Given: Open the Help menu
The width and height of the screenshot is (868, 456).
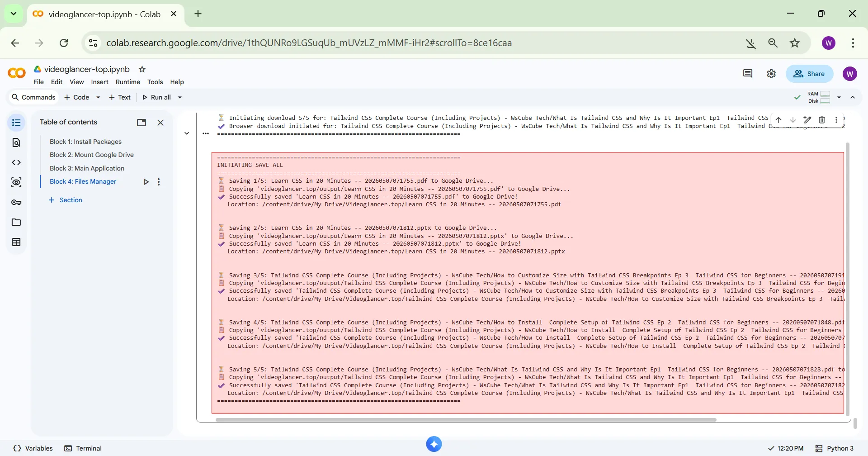Looking at the screenshot, I should 177,82.
